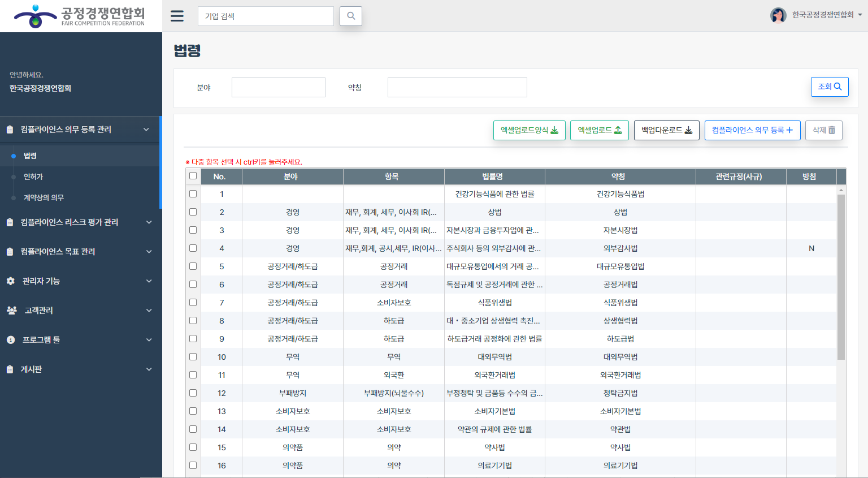Image resolution: width=868 pixels, height=478 pixels.
Task: Click the user avatar picture
Action: point(778,15)
